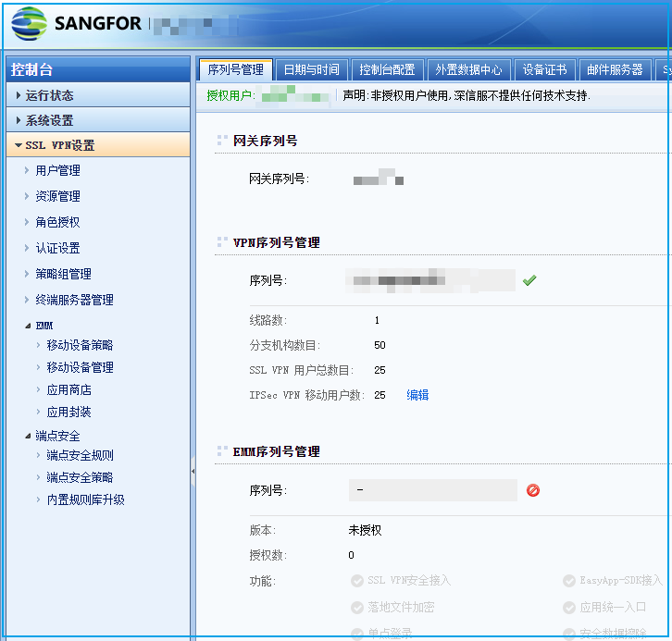Open 内置规则库升级 item
This screenshot has height=641, width=672.
[x=85, y=499]
